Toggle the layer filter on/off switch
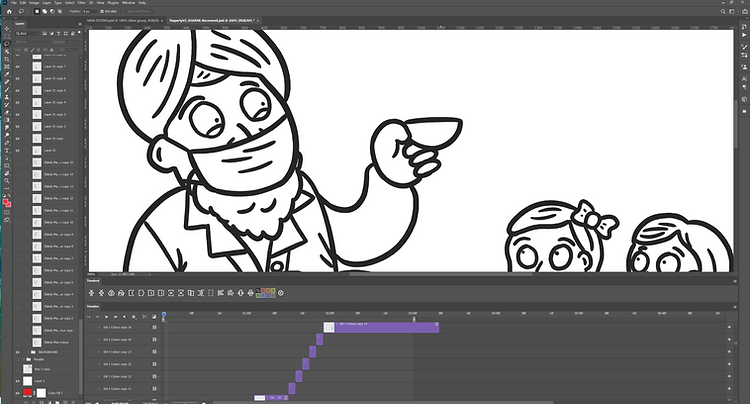Screen dimensions: 750x404 click(78, 33)
